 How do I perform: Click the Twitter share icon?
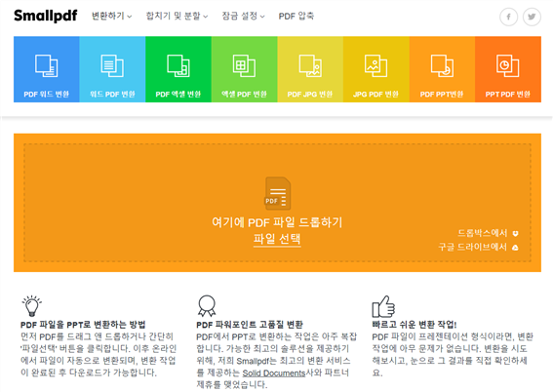(x=532, y=17)
